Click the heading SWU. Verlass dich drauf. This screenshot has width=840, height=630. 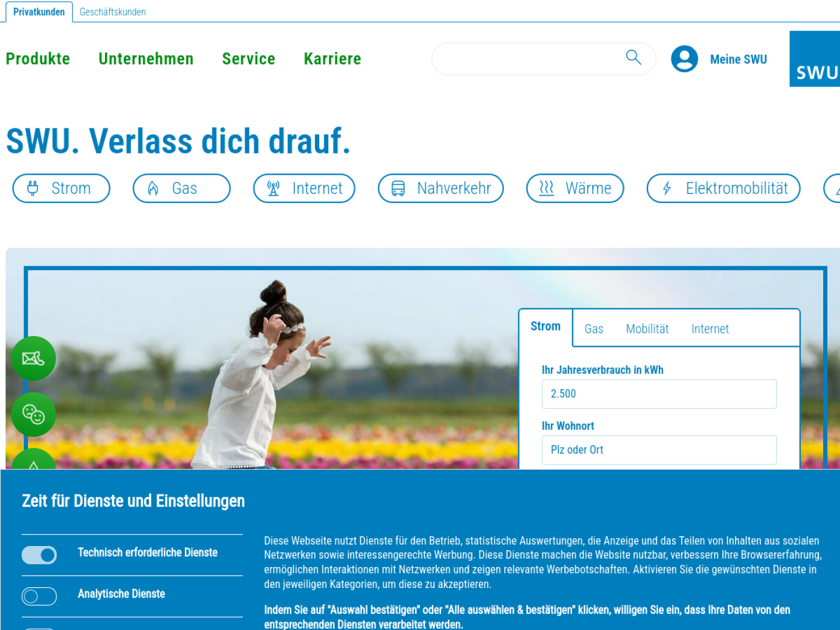[178, 142]
